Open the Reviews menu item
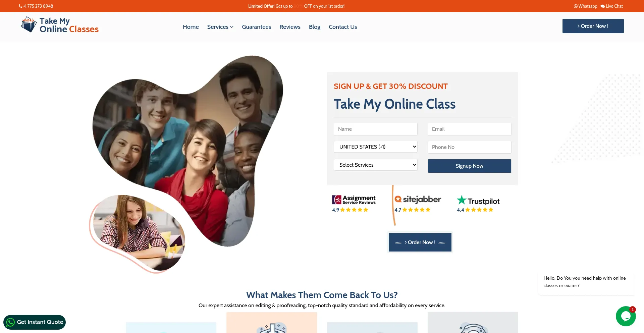The height and width of the screenshot is (333, 644). tap(290, 27)
